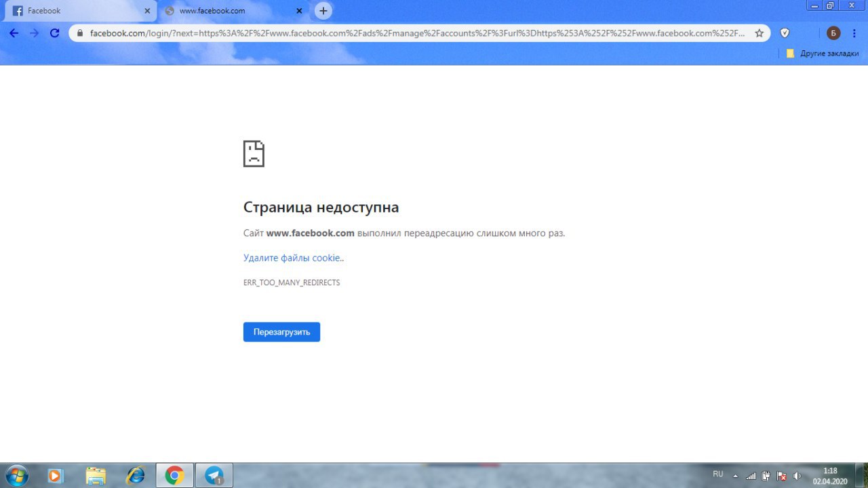
Task: Go forward with the forward arrow
Action: coord(34,33)
